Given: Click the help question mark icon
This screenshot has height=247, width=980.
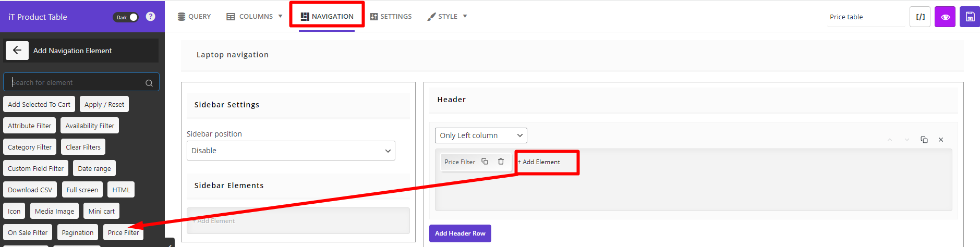Looking at the screenshot, I should (151, 17).
